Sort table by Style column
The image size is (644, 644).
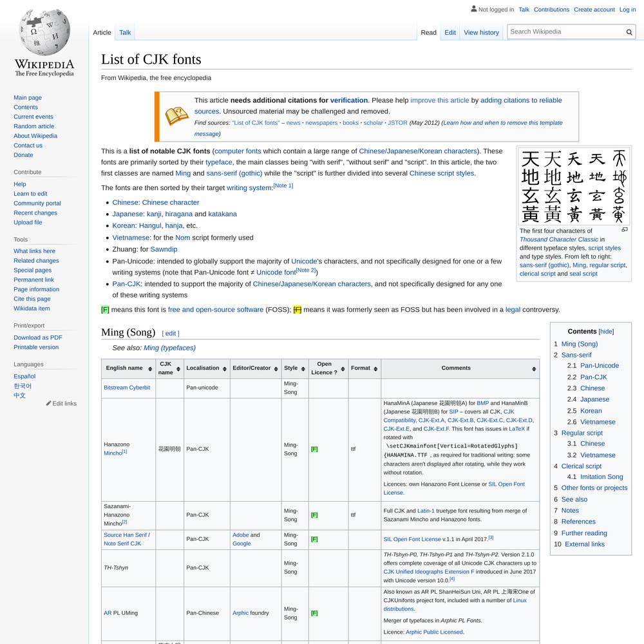pyautogui.click(x=303, y=369)
